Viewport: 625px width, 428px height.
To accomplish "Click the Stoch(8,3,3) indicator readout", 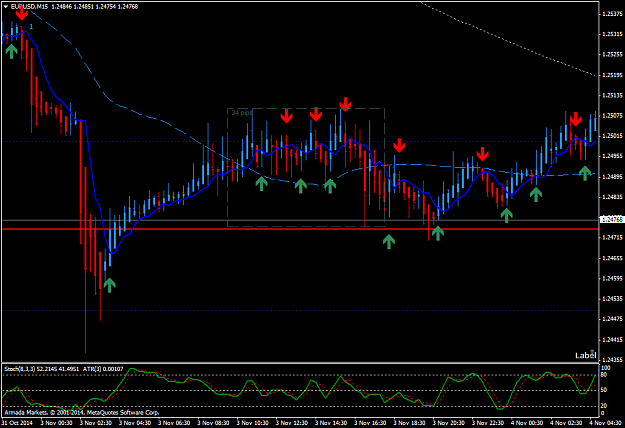I will pyautogui.click(x=41, y=369).
